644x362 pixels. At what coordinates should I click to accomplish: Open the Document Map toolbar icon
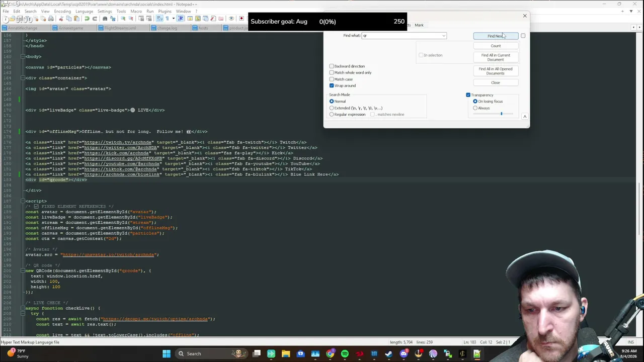point(198,19)
